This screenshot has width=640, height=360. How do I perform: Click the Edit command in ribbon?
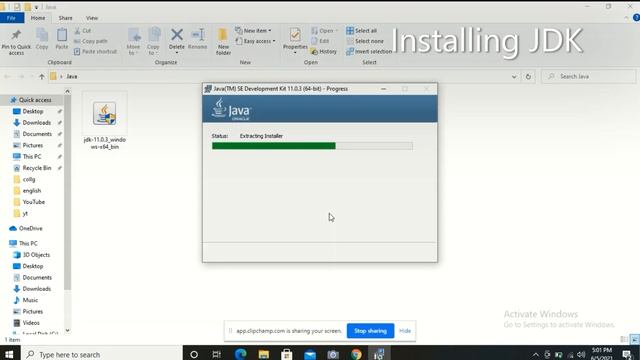320,41
